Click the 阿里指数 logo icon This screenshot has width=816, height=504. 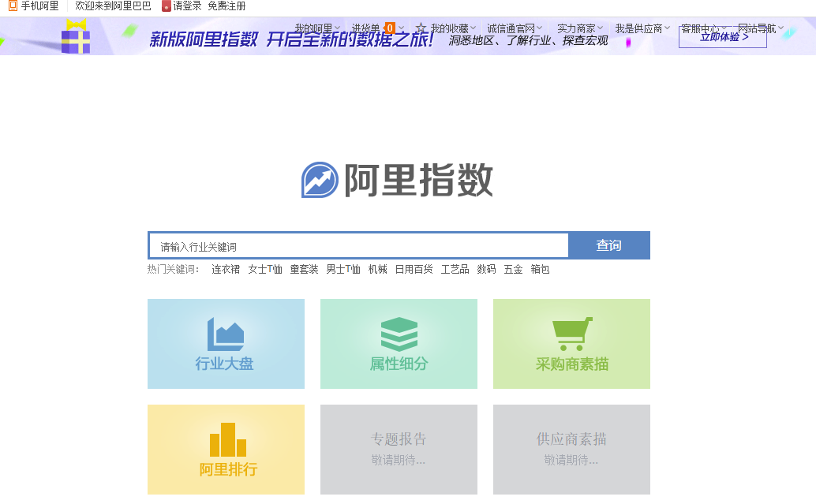click(x=320, y=180)
